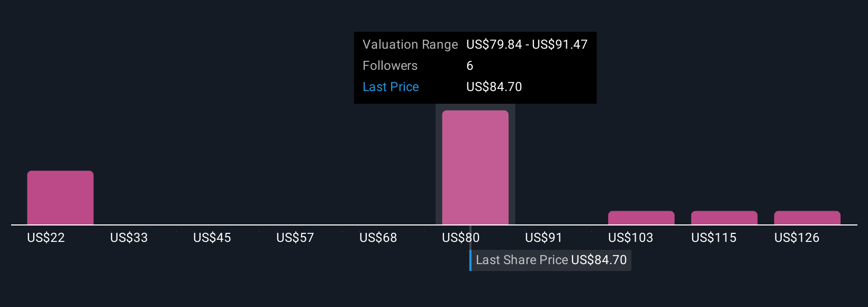Open the Last Price link in tooltip
This screenshot has height=307, width=868.
click(391, 87)
